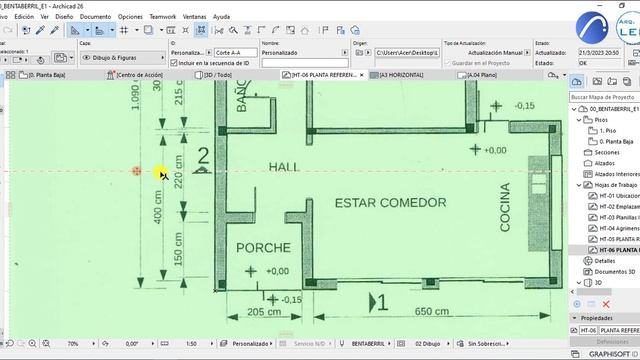Click the trace reference icon
Viewport: 640px width, 360px height.
click(149, 30)
